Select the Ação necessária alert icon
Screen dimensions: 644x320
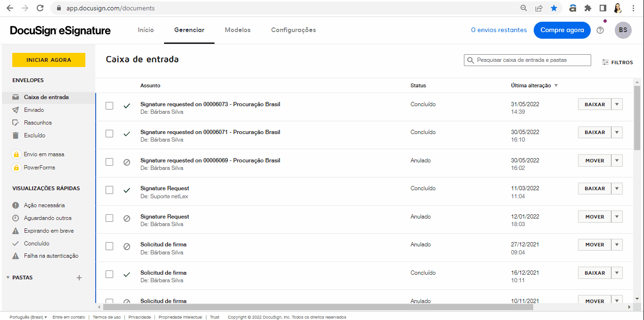16,205
